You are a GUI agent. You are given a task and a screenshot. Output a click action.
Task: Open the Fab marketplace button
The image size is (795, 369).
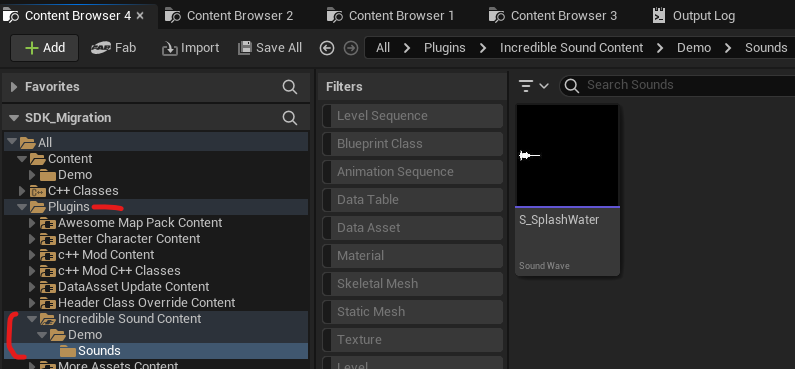tap(114, 48)
